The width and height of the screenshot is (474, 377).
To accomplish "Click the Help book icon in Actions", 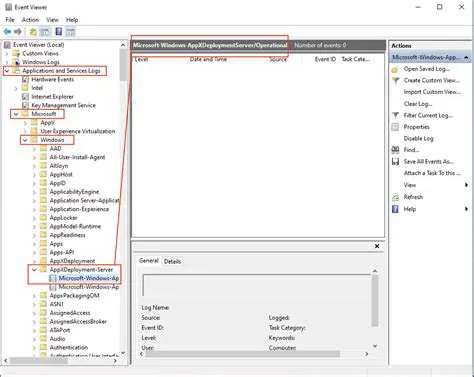I will 395,209.
